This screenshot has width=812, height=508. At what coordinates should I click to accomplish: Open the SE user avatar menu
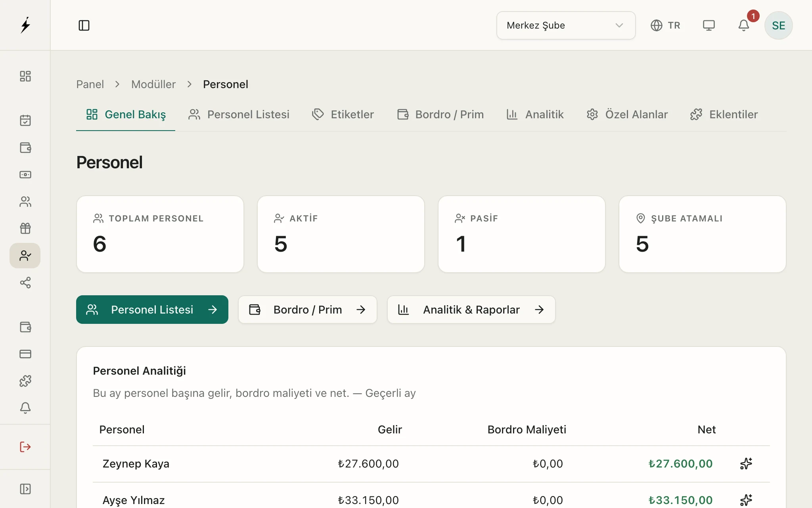coord(779,25)
